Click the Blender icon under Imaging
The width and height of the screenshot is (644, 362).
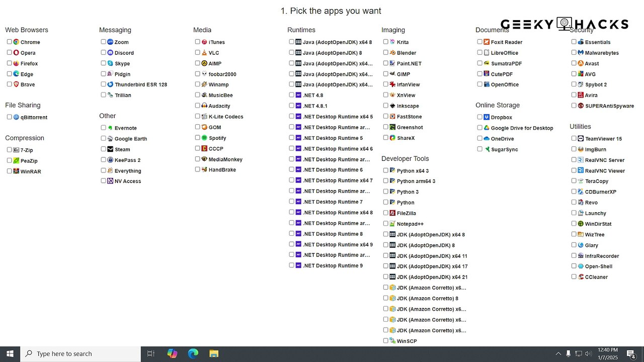[392, 53]
